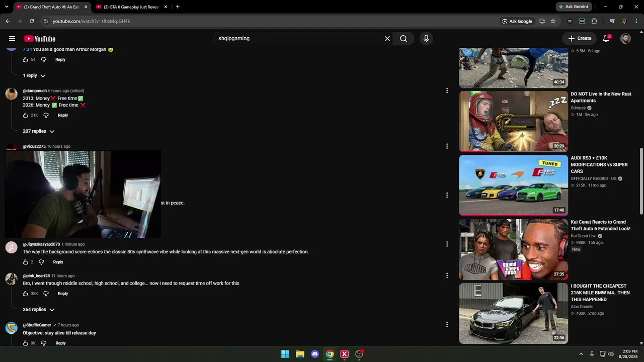
Task: Reply to the @dumpmuch comment
Action: [63, 115]
